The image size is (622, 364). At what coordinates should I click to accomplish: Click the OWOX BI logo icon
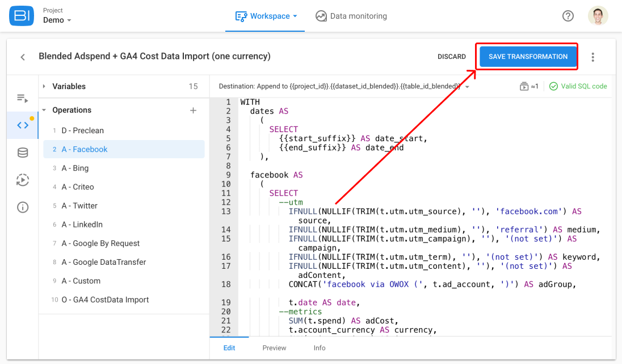point(22,16)
